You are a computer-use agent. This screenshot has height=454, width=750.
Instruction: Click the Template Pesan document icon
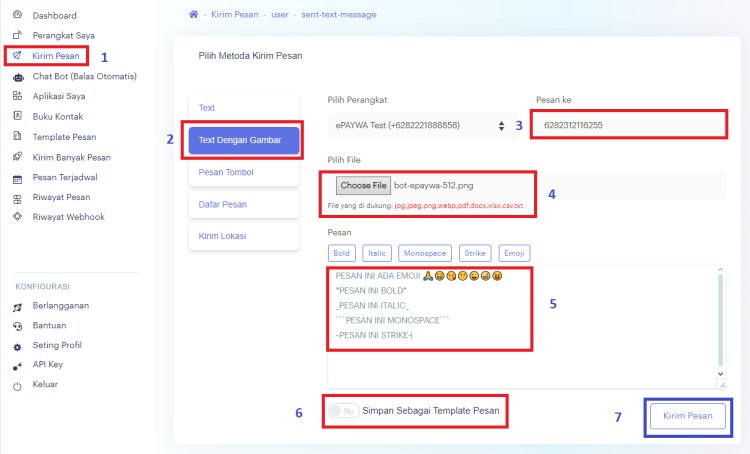[18, 136]
